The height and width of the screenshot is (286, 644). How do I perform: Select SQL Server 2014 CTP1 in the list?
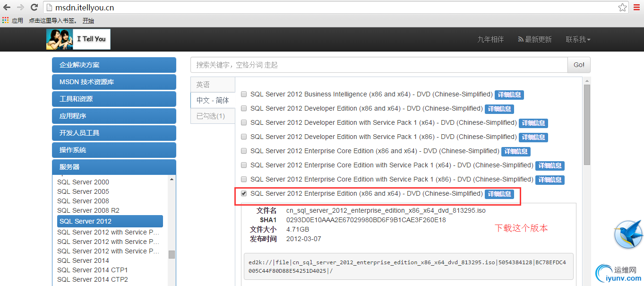coord(93,270)
